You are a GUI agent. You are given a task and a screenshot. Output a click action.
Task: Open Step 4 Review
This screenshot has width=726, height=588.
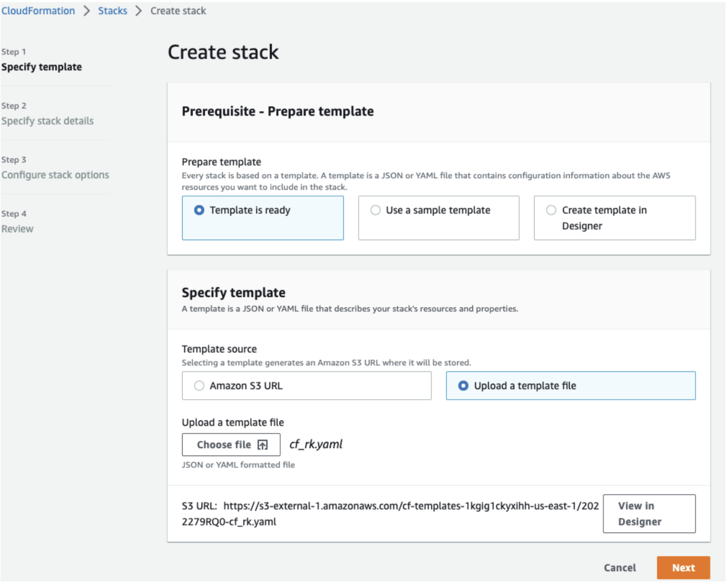click(18, 228)
